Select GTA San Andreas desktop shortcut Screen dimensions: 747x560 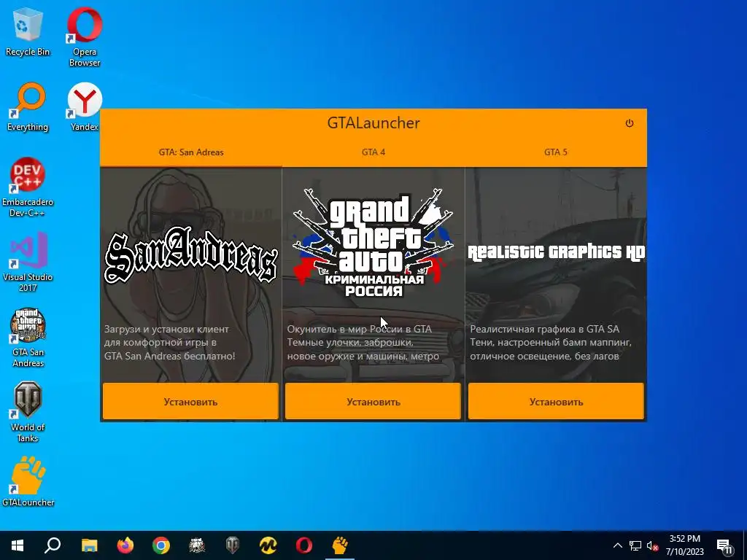pyautogui.click(x=28, y=337)
